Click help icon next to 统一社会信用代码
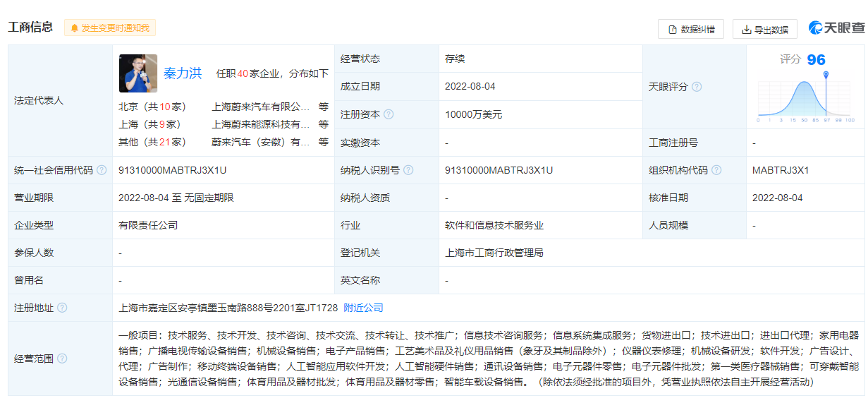Screen dimensions: 868x403 [102, 170]
